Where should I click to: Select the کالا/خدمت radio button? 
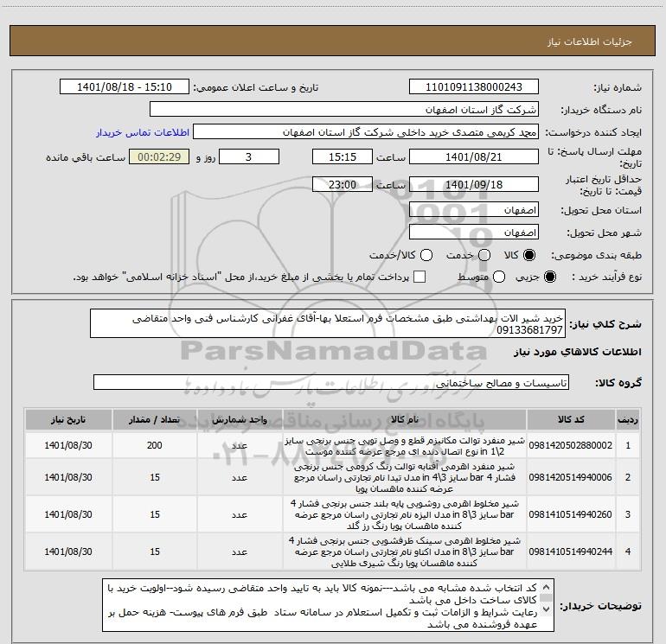[x=426, y=255]
